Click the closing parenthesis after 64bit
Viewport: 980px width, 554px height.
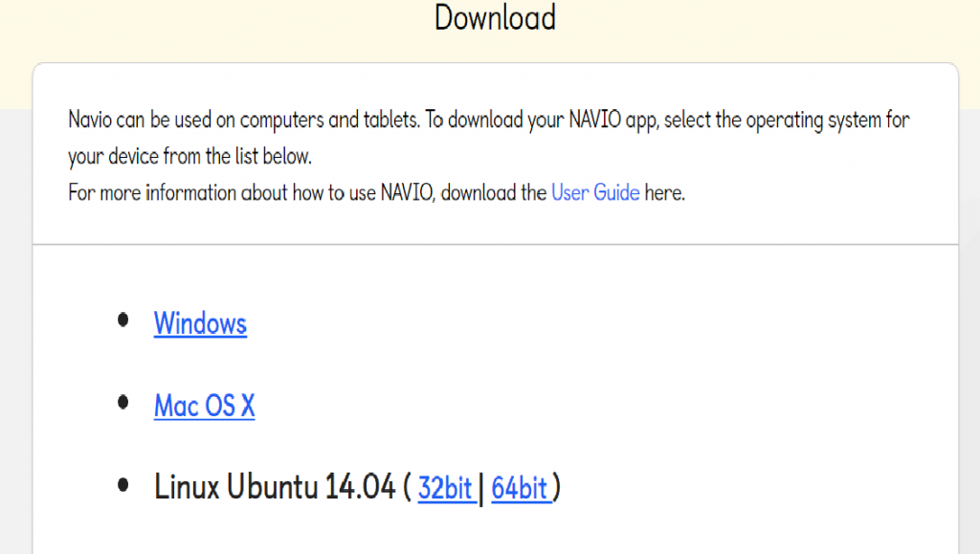pyautogui.click(x=556, y=488)
